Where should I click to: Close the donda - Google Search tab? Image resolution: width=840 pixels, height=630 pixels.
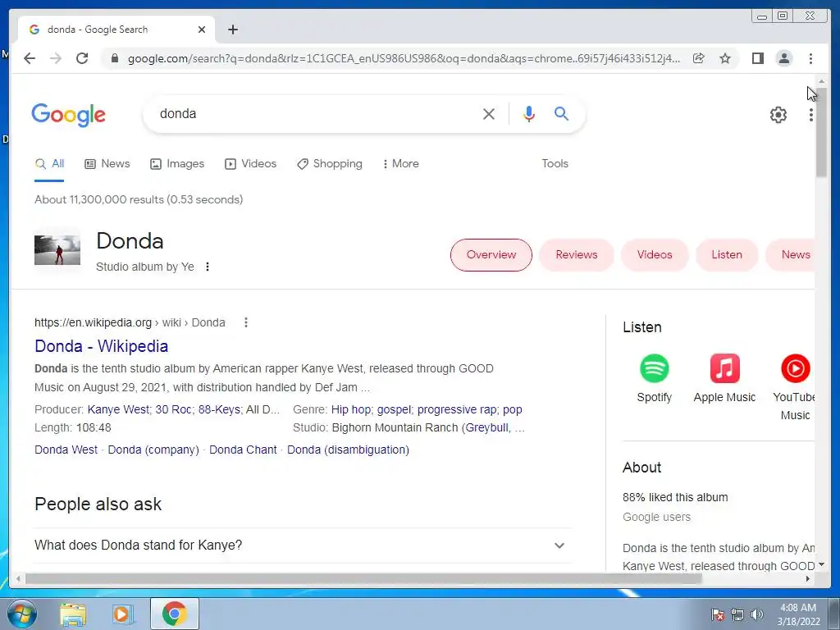point(202,30)
